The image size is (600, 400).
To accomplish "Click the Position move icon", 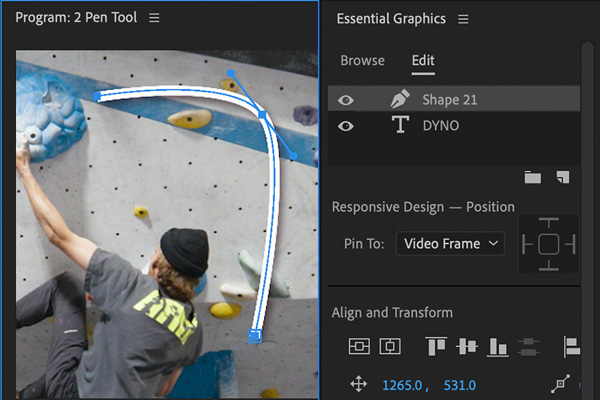I will click(x=359, y=384).
